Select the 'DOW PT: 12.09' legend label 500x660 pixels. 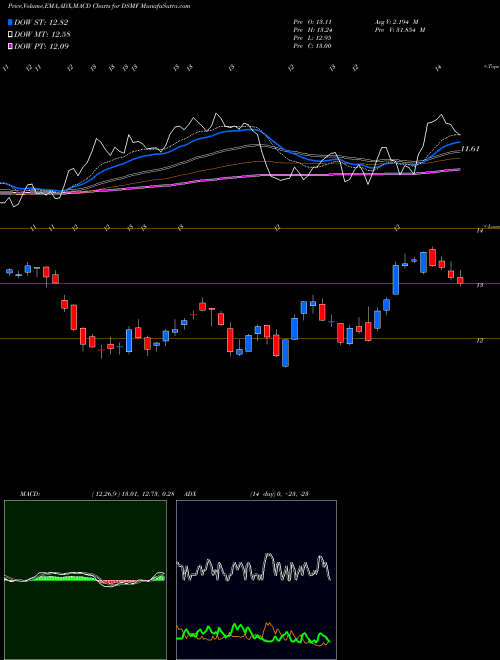[42, 46]
